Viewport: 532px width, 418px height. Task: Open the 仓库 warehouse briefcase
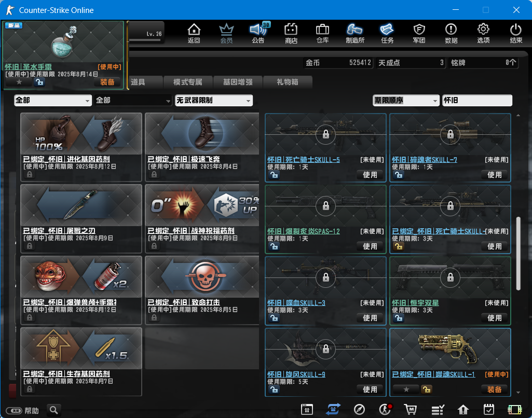322,33
